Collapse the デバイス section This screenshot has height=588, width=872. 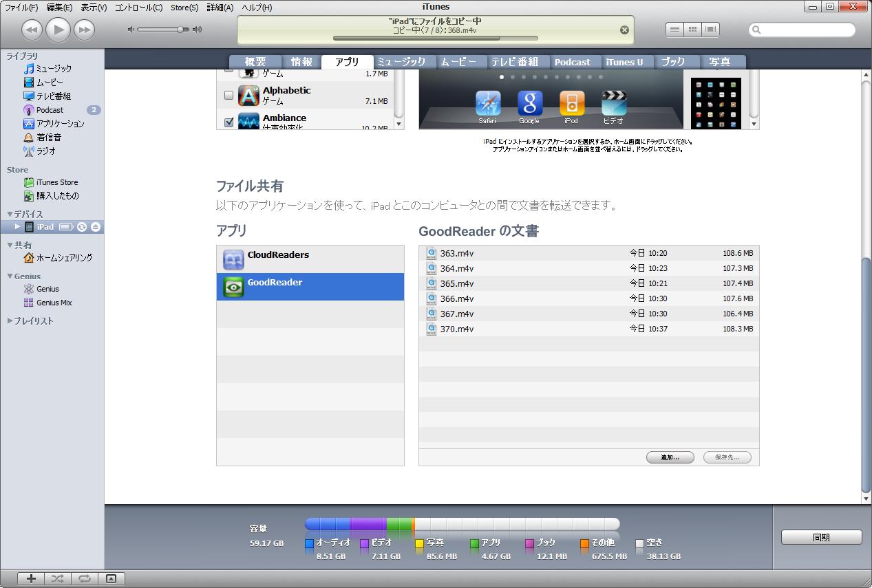coord(10,215)
